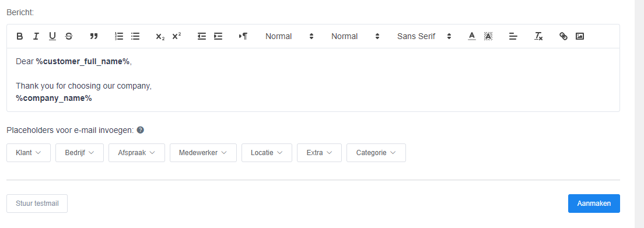Click the 'Thank you for choosing our company' line
Screen dimensions: 644x228
point(84,86)
